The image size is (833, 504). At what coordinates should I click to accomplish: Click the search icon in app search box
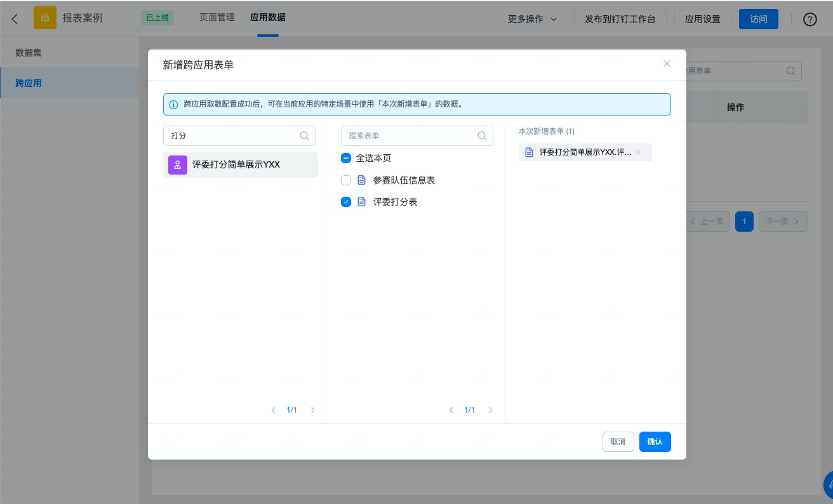tap(304, 136)
